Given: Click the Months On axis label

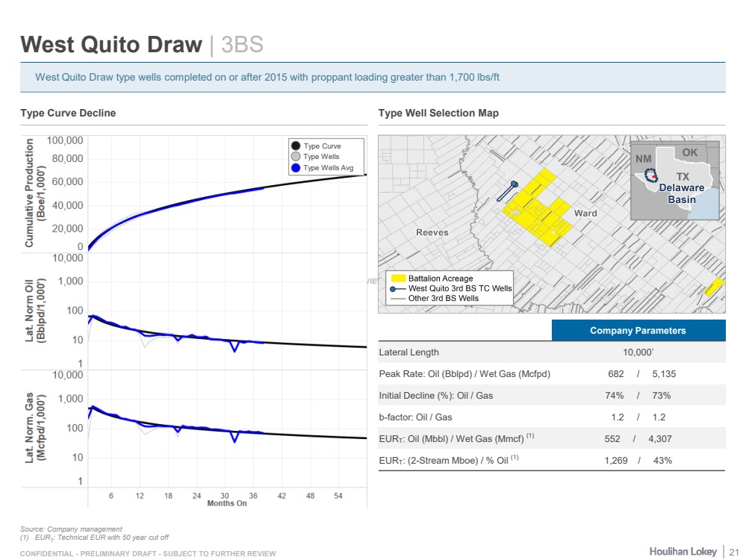Looking at the screenshot, I should (x=226, y=503).
